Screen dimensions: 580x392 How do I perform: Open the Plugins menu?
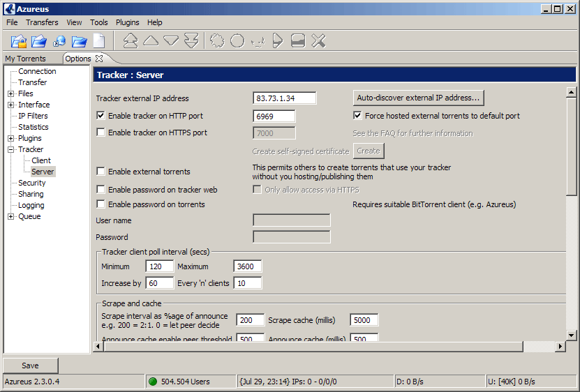coord(127,22)
